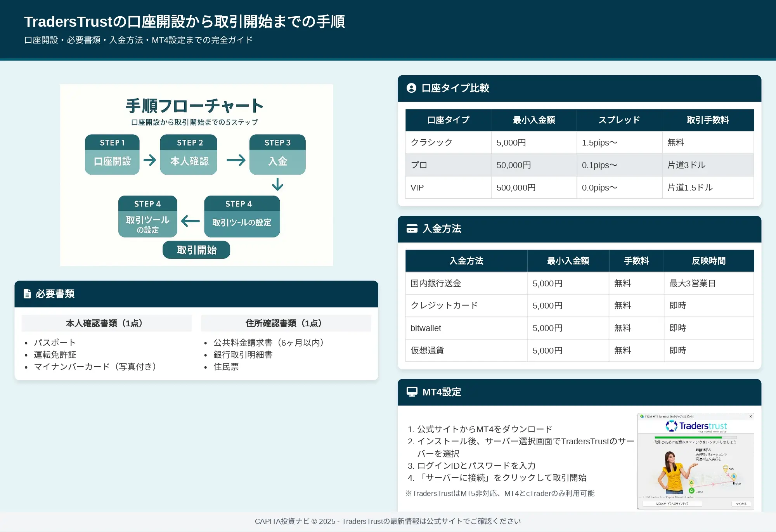Click the スプレッド column header
776x532 pixels.
tap(619, 120)
